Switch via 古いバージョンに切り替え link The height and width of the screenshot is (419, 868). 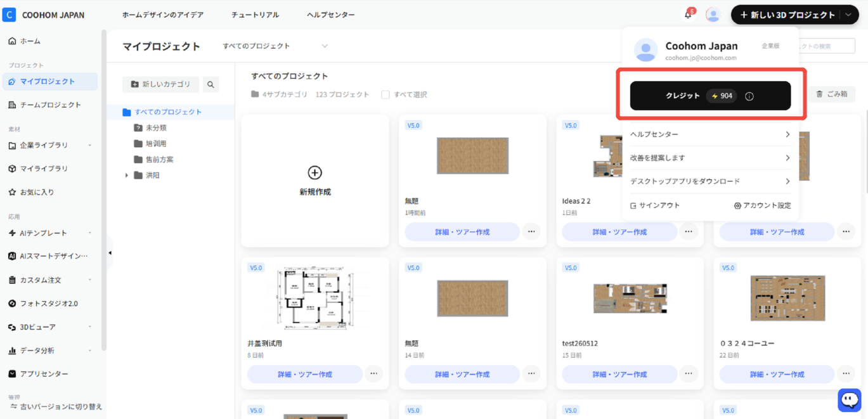[56, 406]
